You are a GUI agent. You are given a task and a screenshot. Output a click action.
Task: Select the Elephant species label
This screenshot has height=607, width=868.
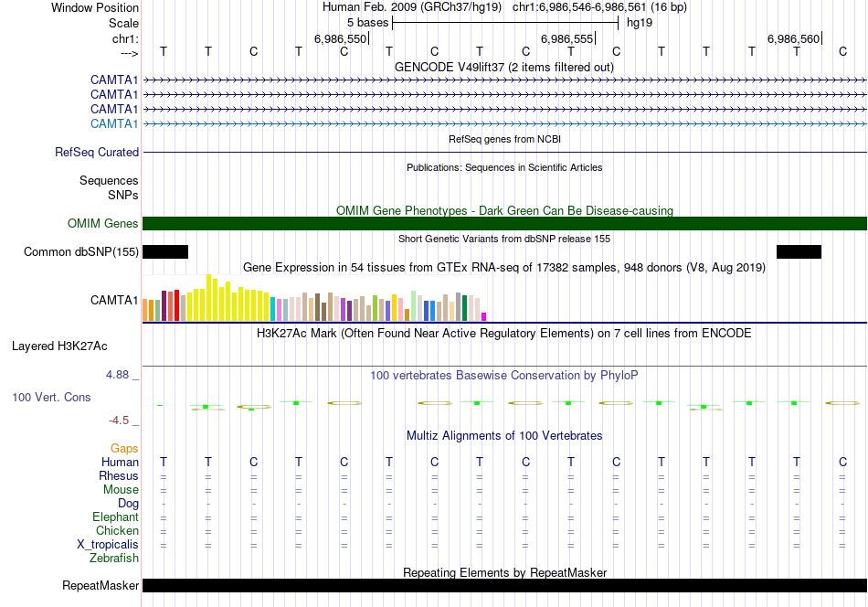(x=115, y=516)
